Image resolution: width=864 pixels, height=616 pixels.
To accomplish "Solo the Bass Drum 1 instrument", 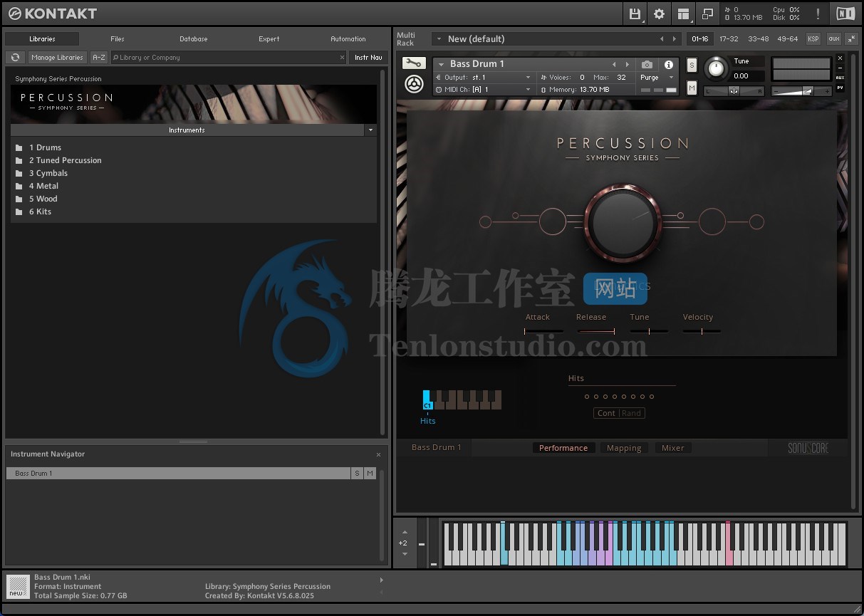I will (692, 65).
